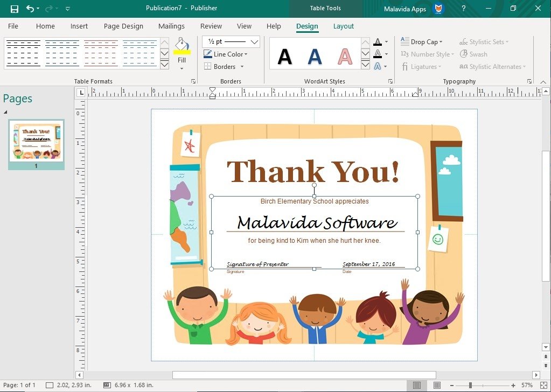Viewport: 551px width, 392px height.
Task: Open the Review tab
Action: (x=211, y=26)
